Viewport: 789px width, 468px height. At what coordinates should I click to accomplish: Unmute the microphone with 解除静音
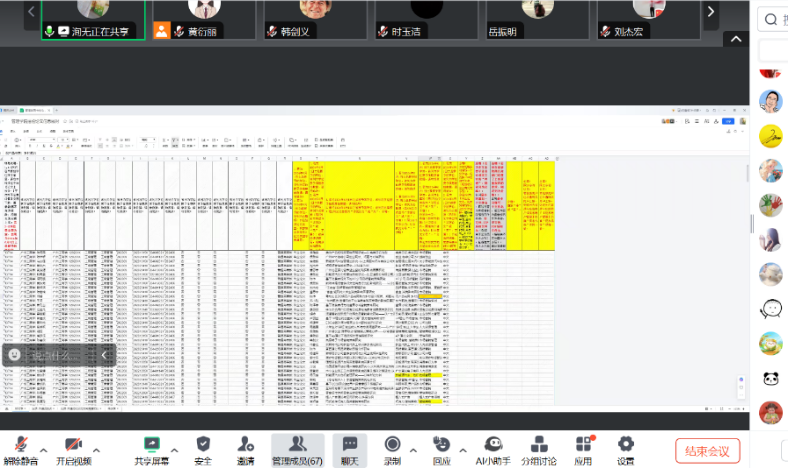pyautogui.click(x=19, y=448)
